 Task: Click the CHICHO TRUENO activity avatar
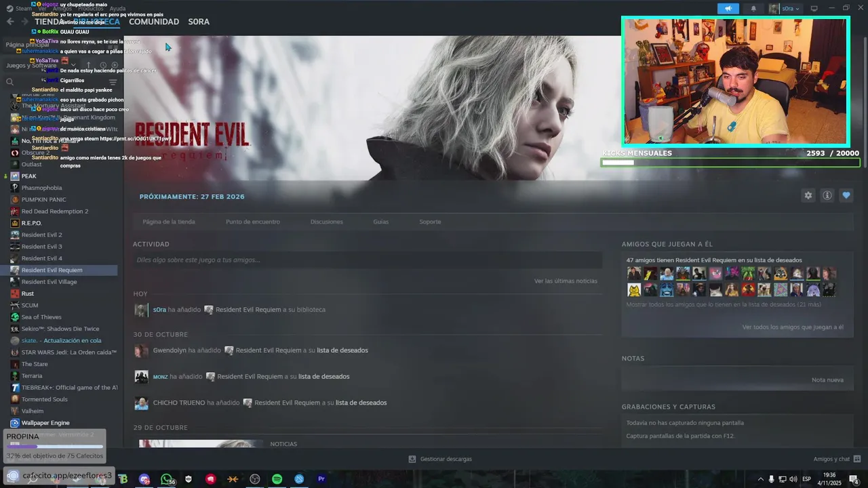pyautogui.click(x=141, y=403)
